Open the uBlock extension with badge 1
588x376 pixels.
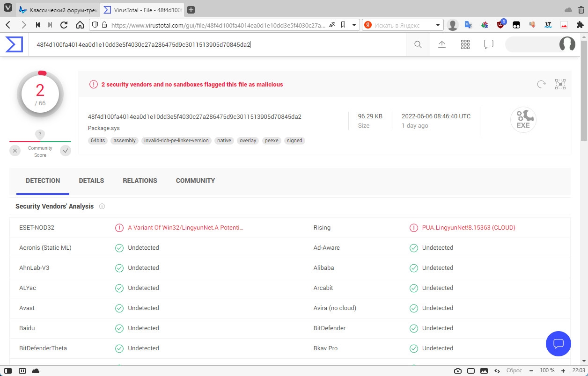point(501,24)
